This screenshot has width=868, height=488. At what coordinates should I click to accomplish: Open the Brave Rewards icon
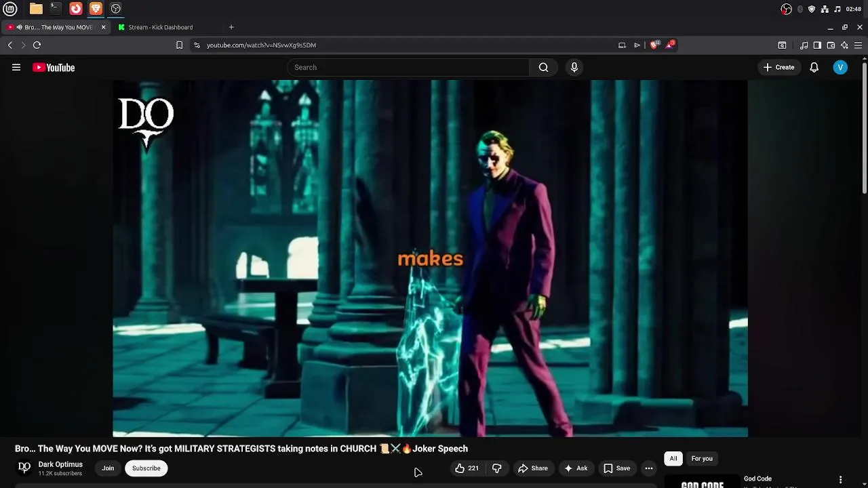670,45
